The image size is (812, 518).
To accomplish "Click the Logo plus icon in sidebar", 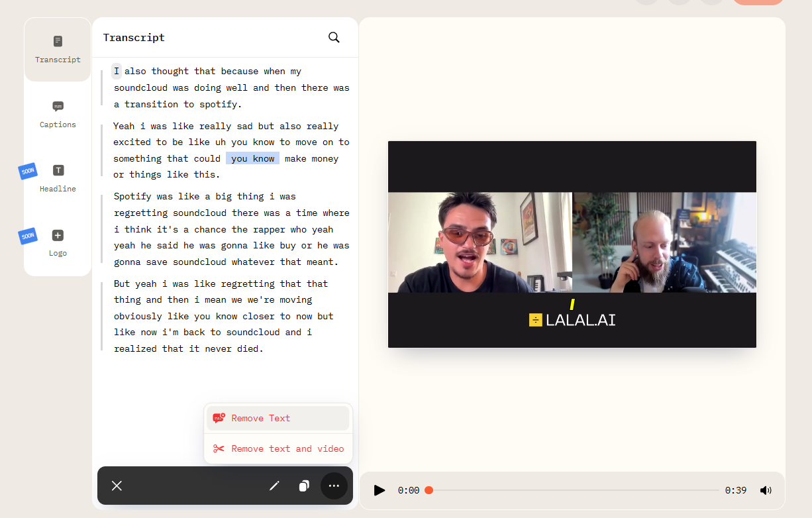I will point(58,236).
